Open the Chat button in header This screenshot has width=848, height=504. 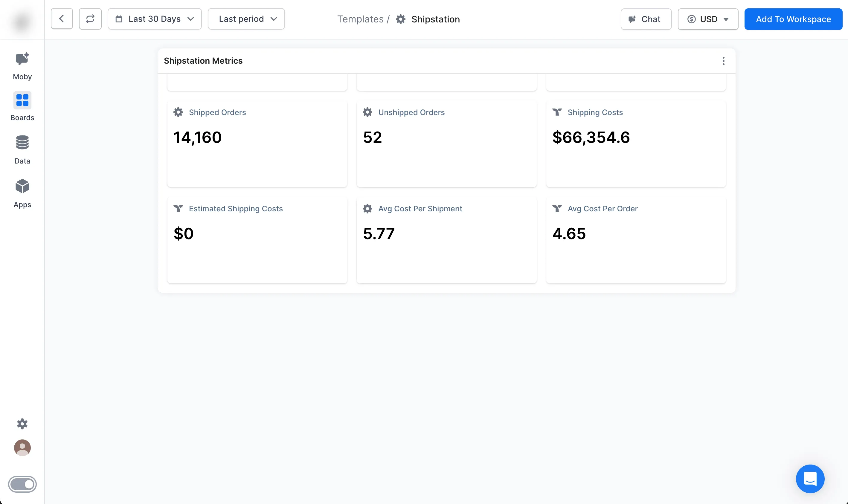coord(646,19)
